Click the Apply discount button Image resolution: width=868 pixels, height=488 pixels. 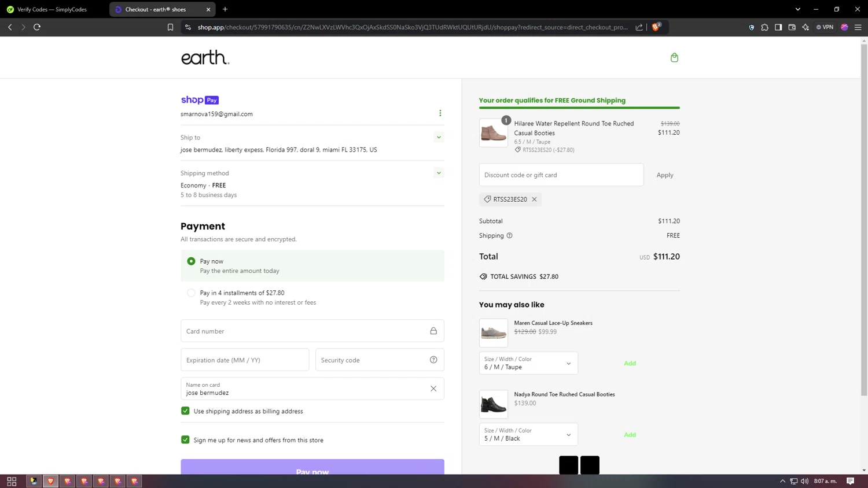pyautogui.click(x=664, y=175)
